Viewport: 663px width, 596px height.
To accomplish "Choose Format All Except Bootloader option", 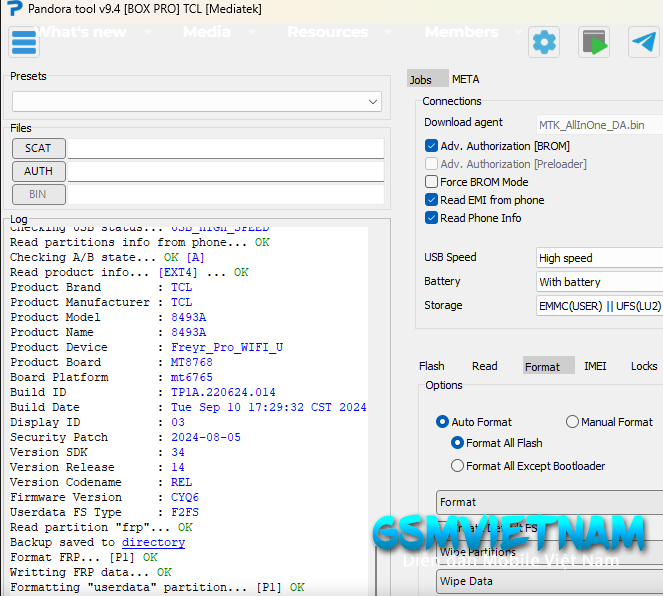I will click(x=458, y=466).
